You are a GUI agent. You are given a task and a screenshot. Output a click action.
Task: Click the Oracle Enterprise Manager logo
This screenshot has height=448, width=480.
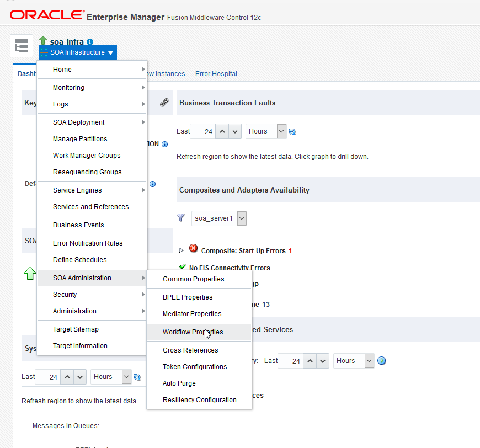click(x=47, y=15)
